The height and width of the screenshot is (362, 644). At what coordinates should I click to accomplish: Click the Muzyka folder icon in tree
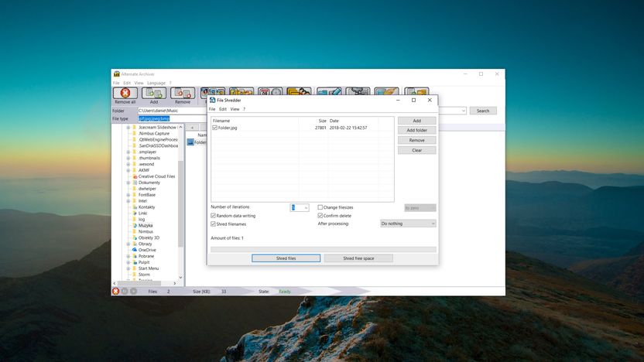[135, 225]
